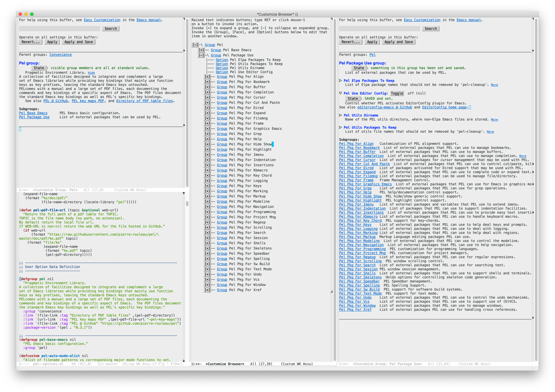This screenshot has width=555, height=392.
Task: Open Group link for Pel Pkg For Bookmark in browser
Action: click(222, 82)
